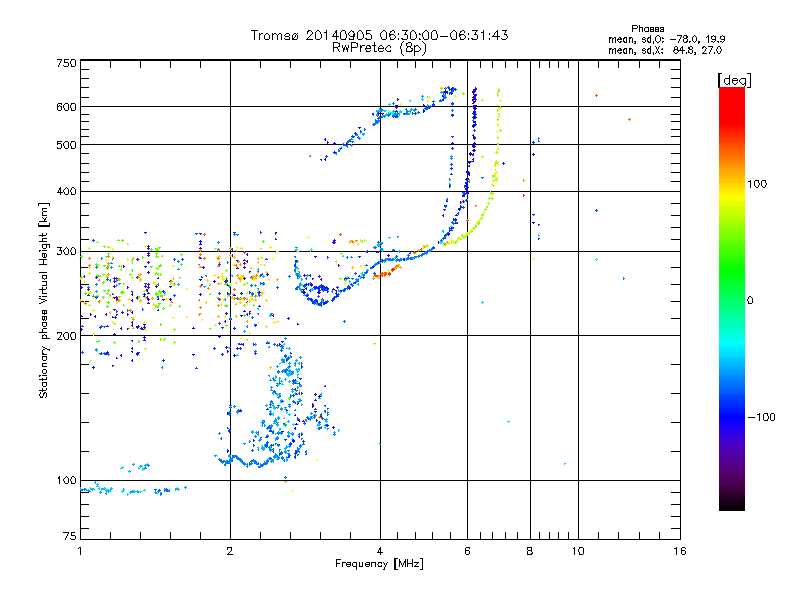The image size is (800, 600).
Task: Click the y-axis tick label "200"
Action: tap(66, 336)
